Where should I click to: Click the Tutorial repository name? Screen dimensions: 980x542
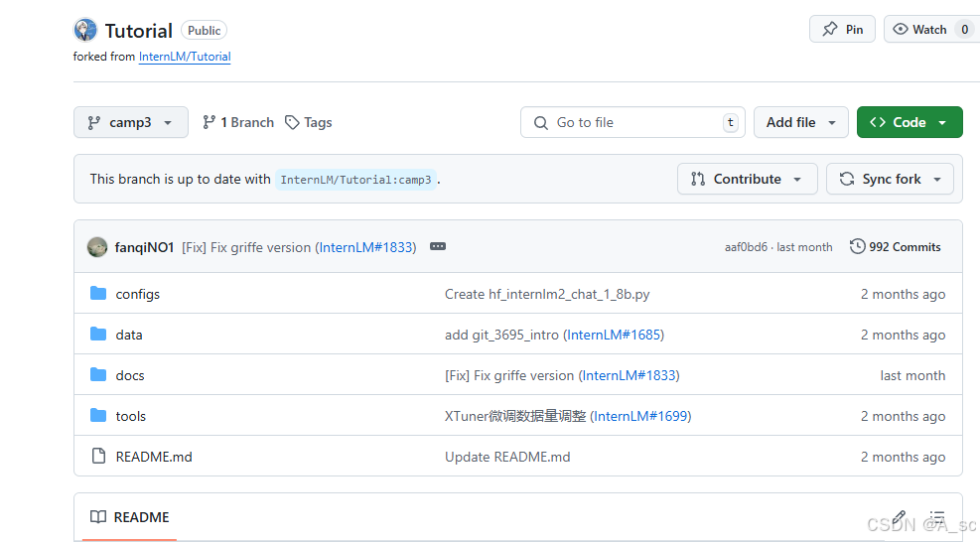[138, 31]
